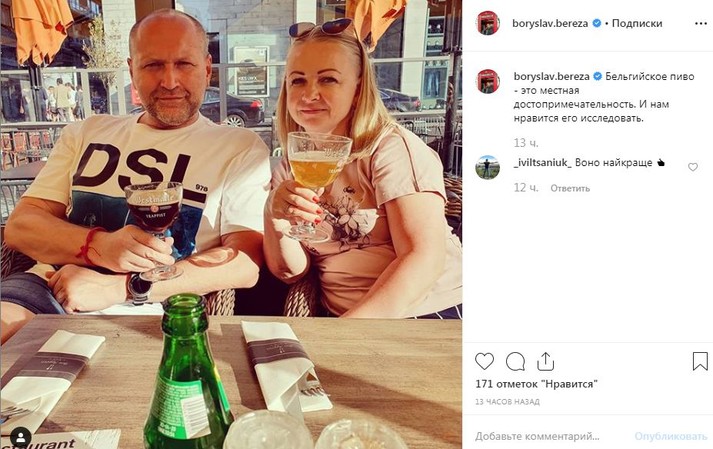713x449 pixels.
Task: Open the boryslav.bereza profile from header username
Action: pos(550,23)
